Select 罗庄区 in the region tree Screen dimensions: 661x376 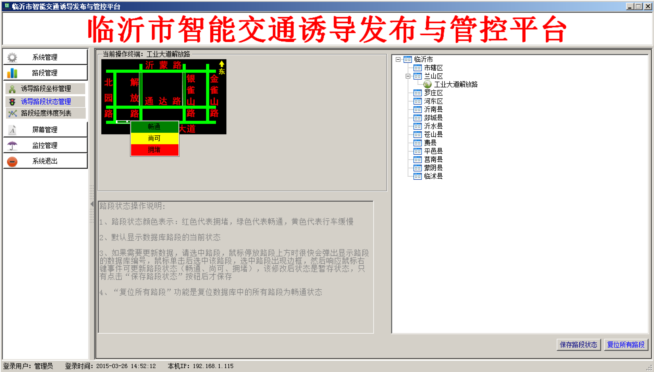pyautogui.click(x=433, y=93)
